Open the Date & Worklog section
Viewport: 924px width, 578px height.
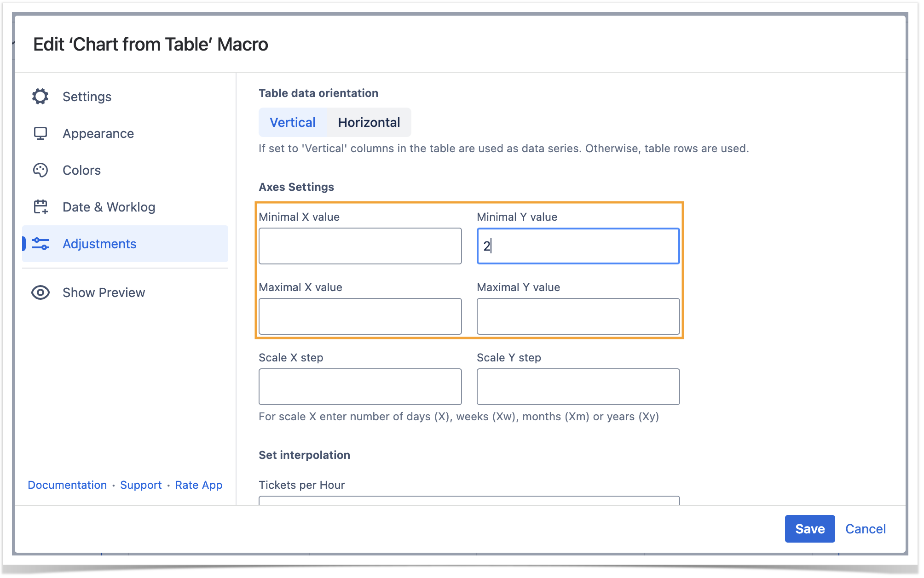[109, 207]
